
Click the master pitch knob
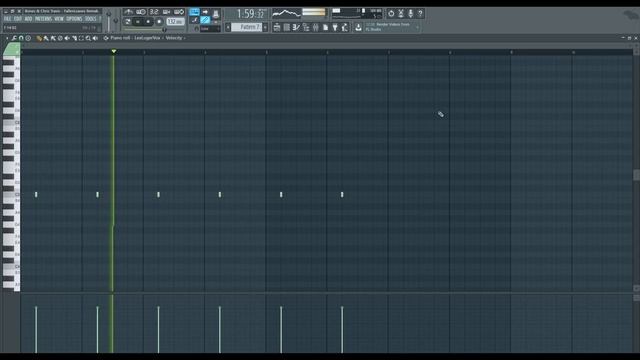tap(116, 20)
